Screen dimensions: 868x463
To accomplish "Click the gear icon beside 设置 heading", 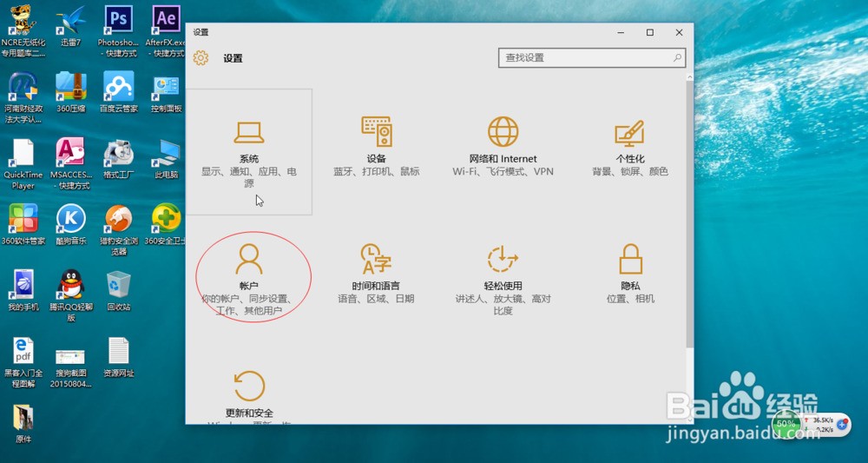I will 201,57.
